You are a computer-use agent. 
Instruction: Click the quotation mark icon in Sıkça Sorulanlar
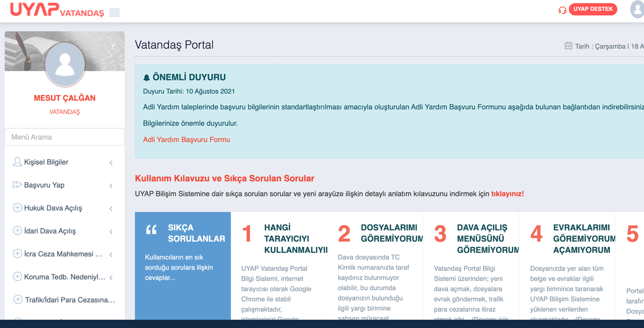151,230
